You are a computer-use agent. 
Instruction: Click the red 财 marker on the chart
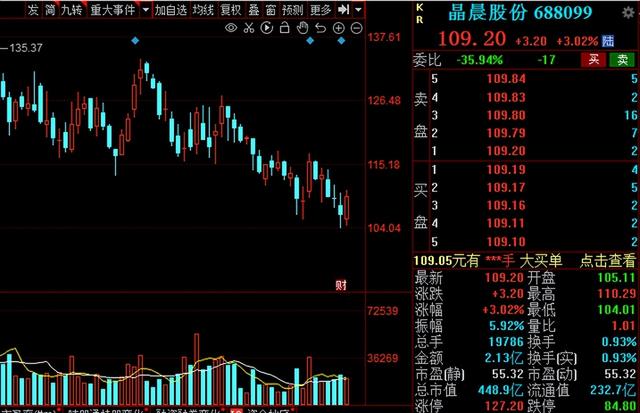[341, 285]
